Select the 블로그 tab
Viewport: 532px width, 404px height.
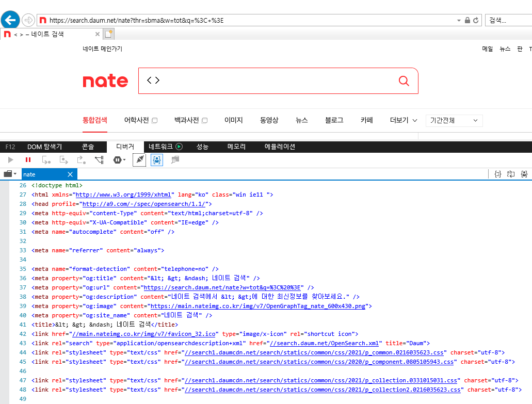[x=334, y=120]
